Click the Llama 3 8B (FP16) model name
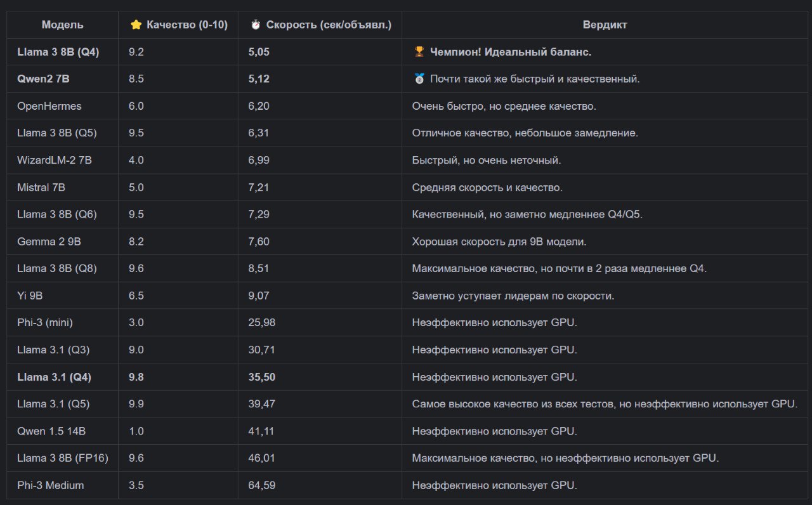Screen dimensions: 812x505 62,458
